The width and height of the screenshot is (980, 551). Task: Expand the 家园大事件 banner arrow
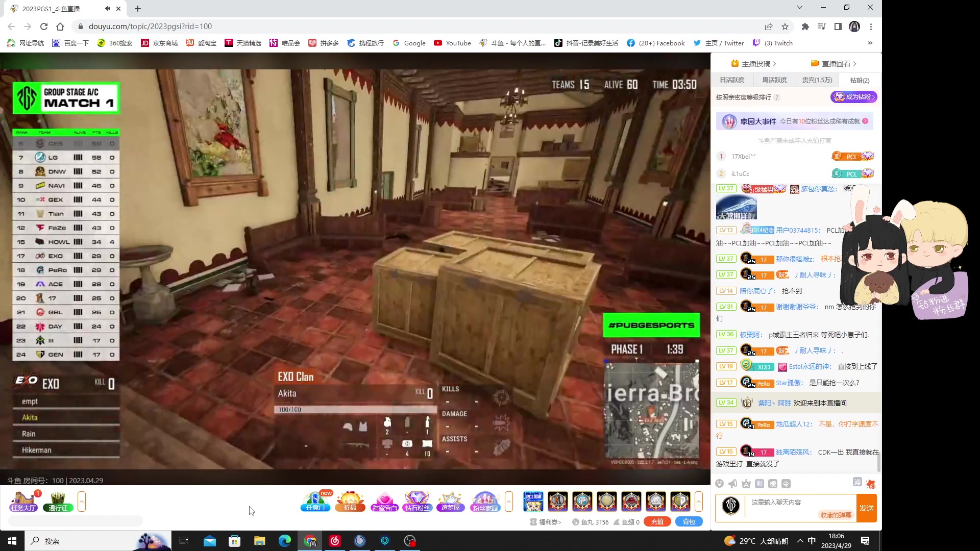(865, 121)
